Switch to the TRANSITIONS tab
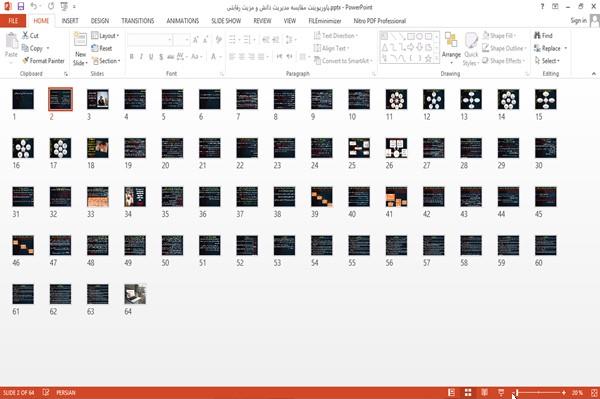The width and height of the screenshot is (600, 399). (138, 21)
